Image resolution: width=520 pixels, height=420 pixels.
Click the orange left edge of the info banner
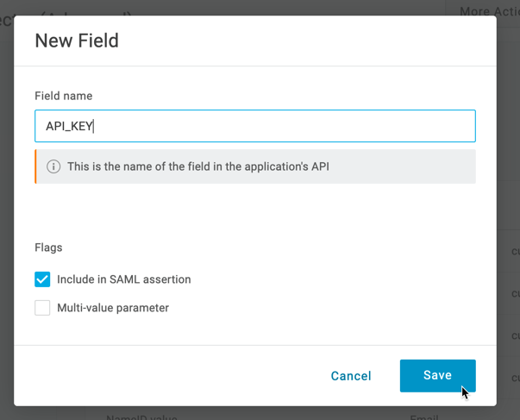tap(36, 166)
